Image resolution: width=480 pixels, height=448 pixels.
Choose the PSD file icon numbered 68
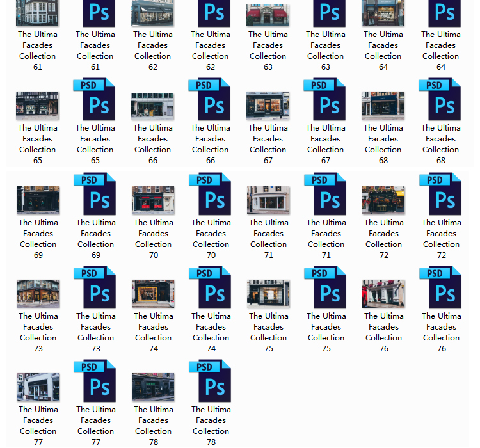pyautogui.click(x=440, y=100)
